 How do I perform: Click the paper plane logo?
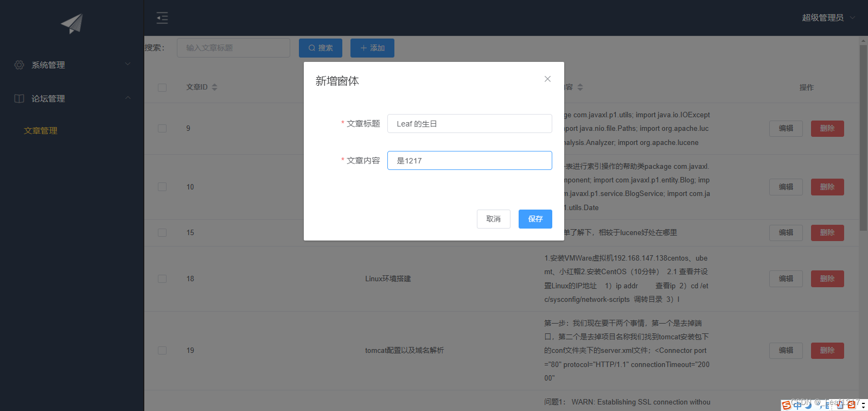point(72,23)
